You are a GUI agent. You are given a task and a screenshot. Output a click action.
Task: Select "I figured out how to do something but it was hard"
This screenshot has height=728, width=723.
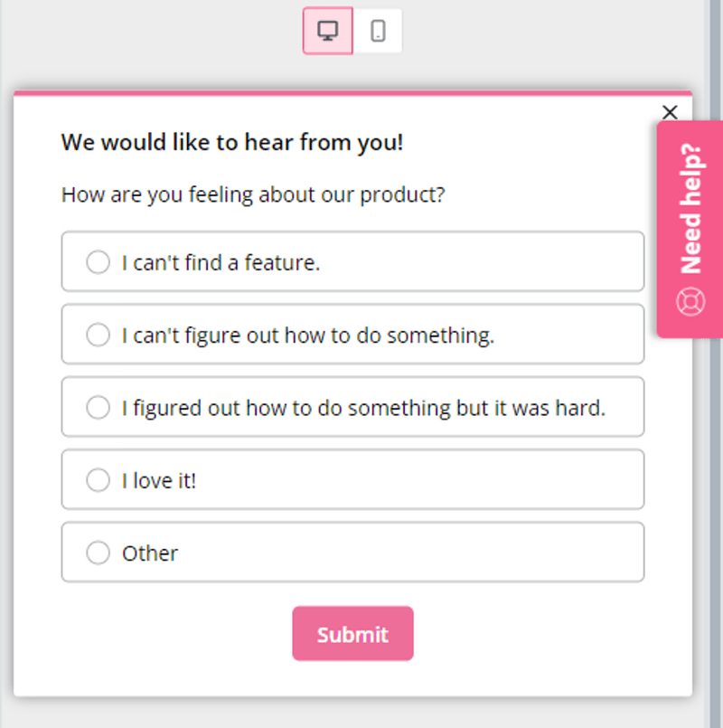click(x=98, y=407)
